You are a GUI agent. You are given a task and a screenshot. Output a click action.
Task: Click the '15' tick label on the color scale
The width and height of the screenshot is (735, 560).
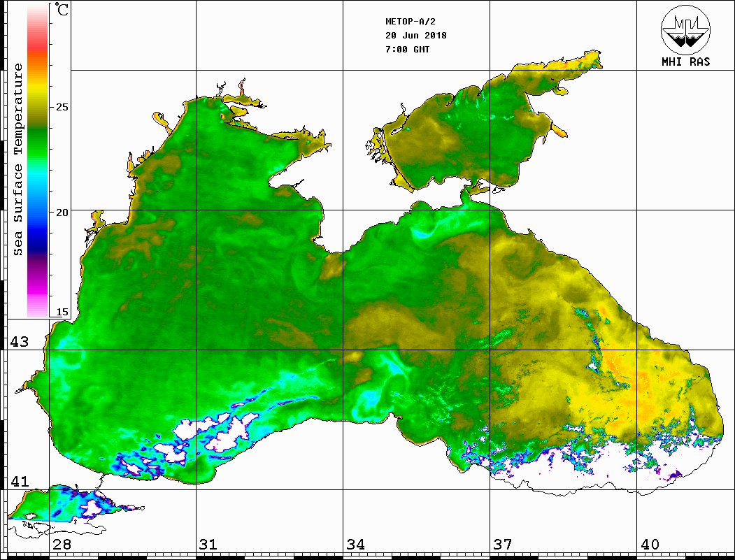62,312
